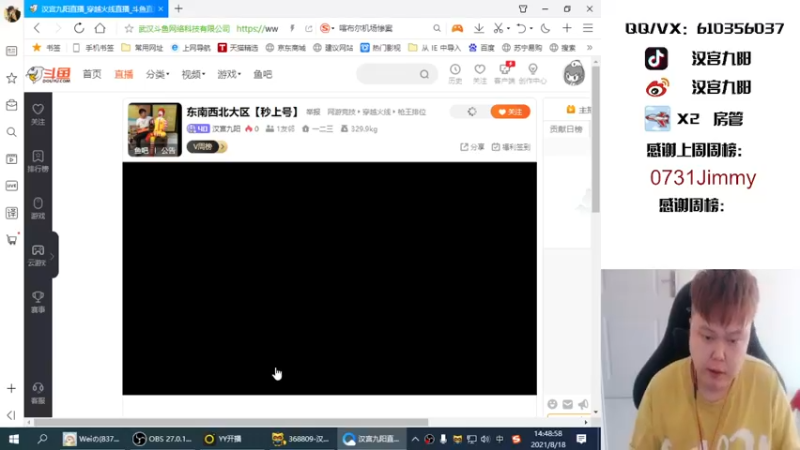Click the Douyu search magnifier button
800x450 pixels.
(424, 74)
